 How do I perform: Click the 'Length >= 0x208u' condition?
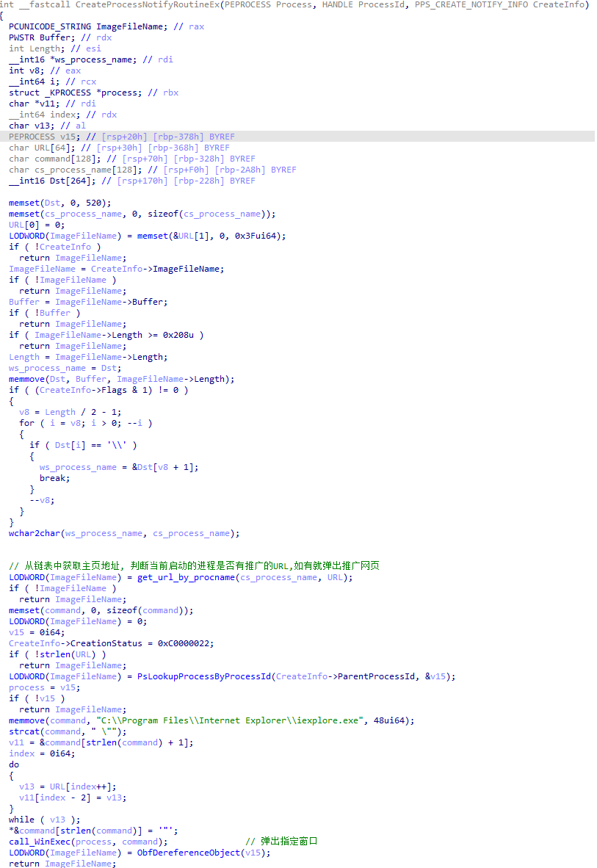(x=106, y=335)
